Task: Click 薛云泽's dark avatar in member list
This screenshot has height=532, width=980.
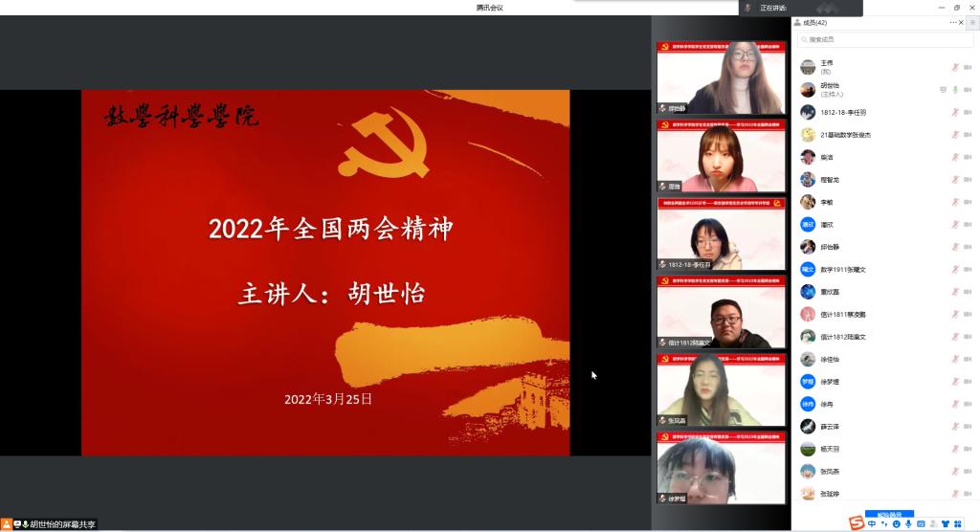Action: coord(808,427)
